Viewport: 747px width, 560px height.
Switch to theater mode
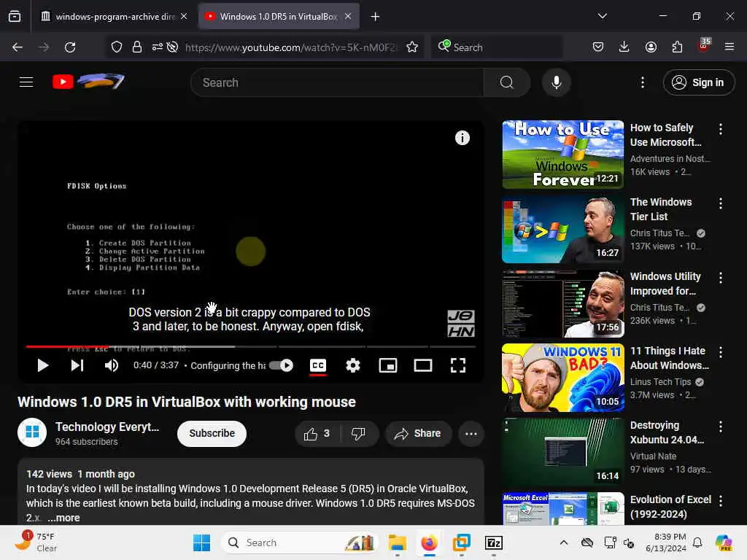423,366
